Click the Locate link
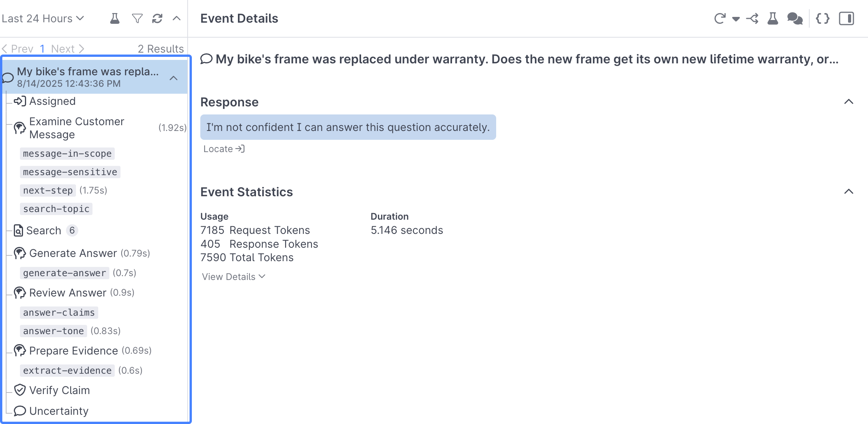Screen dimensions: 868x424 [224, 149]
